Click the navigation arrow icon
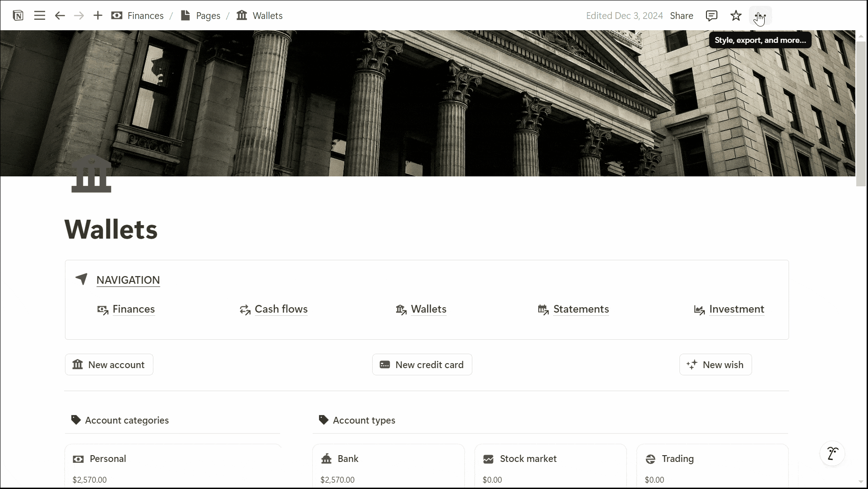868x489 pixels. (81, 279)
